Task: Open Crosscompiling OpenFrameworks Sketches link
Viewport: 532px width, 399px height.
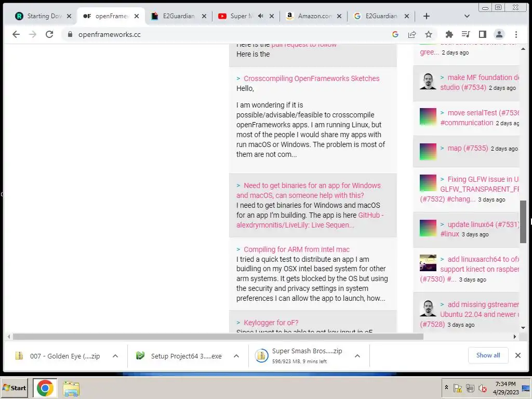Action: 312,78
